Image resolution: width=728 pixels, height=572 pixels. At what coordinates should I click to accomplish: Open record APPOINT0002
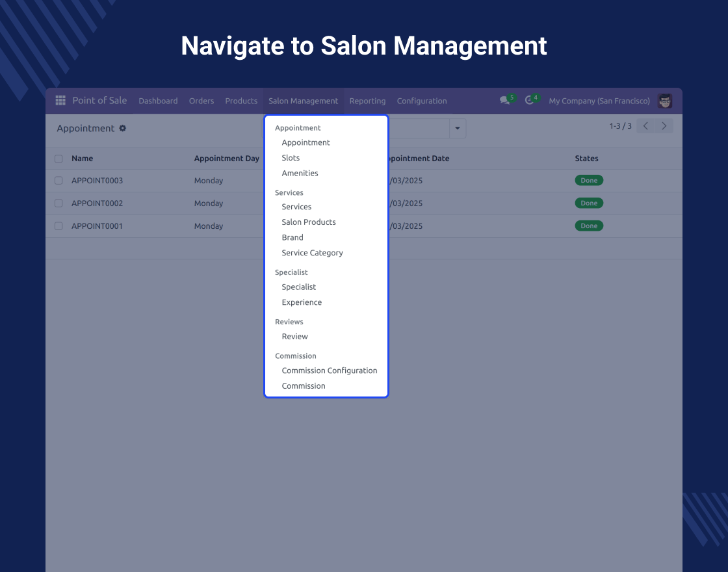[97, 203]
